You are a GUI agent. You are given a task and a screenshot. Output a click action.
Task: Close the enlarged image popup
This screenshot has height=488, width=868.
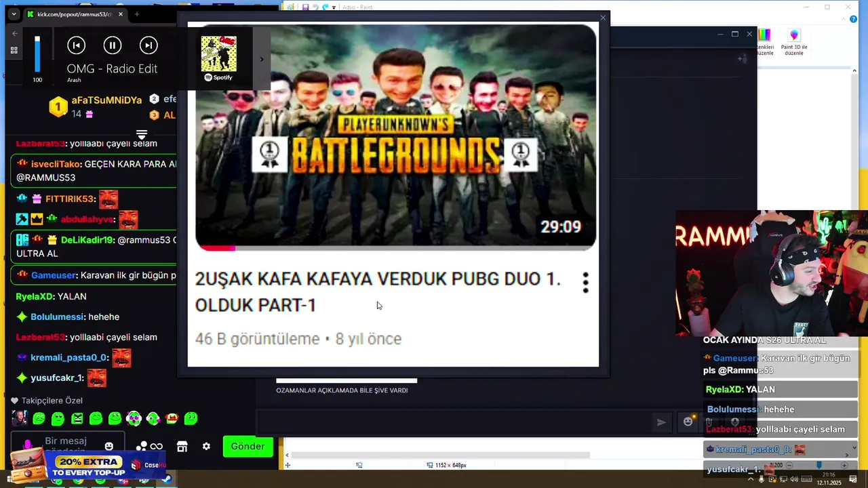point(603,18)
